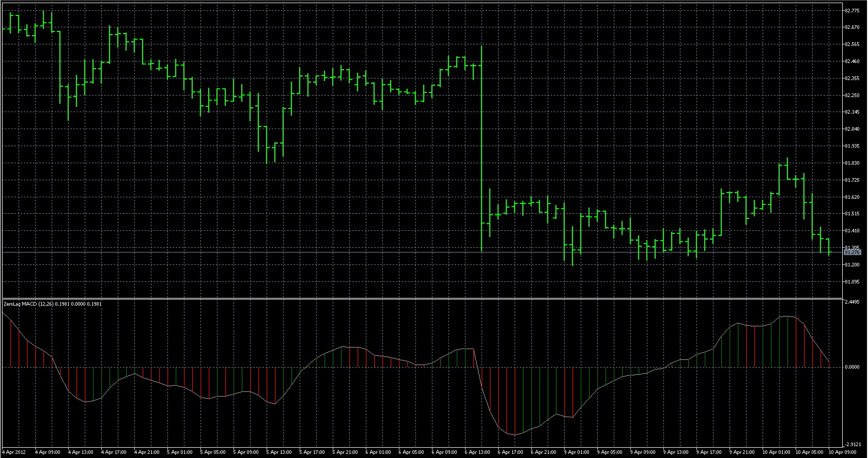
Task: Select the 9 Apr 17:00 time label
Action: tap(709, 452)
